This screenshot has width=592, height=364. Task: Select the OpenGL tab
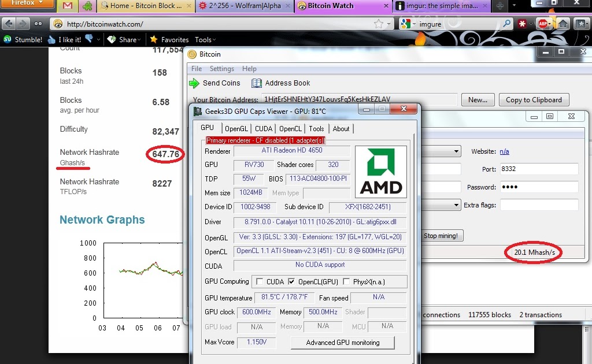236,129
